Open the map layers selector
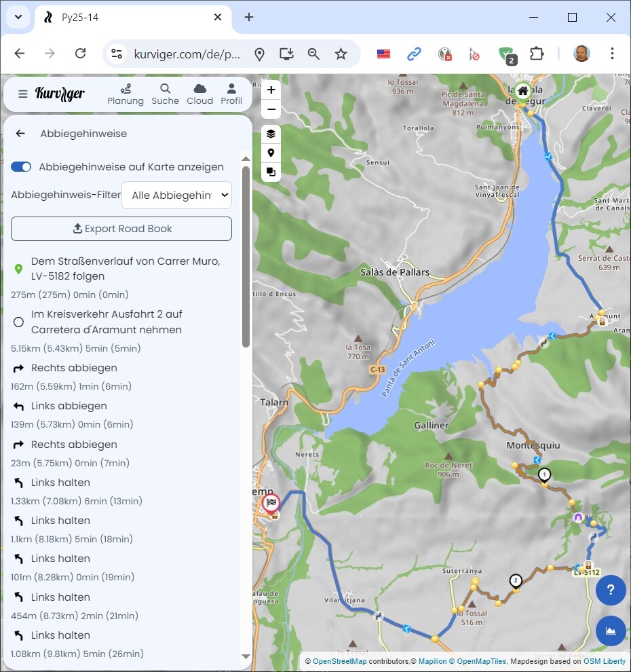631x672 pixels. click(x=271, y=134)
